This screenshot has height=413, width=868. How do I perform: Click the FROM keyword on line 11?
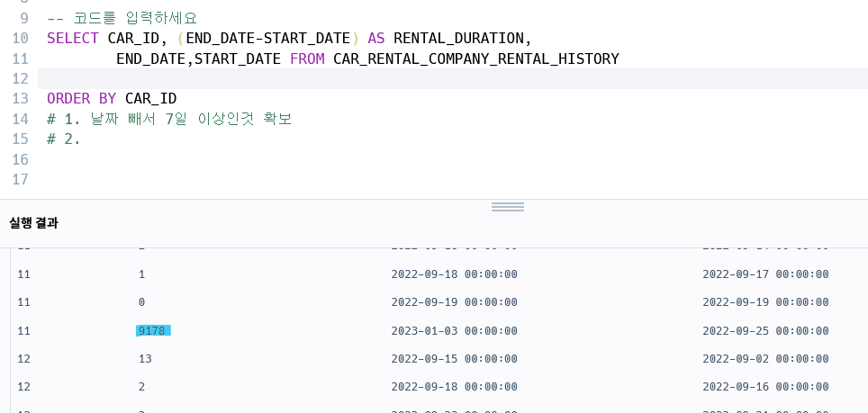[x=307, y=58]
